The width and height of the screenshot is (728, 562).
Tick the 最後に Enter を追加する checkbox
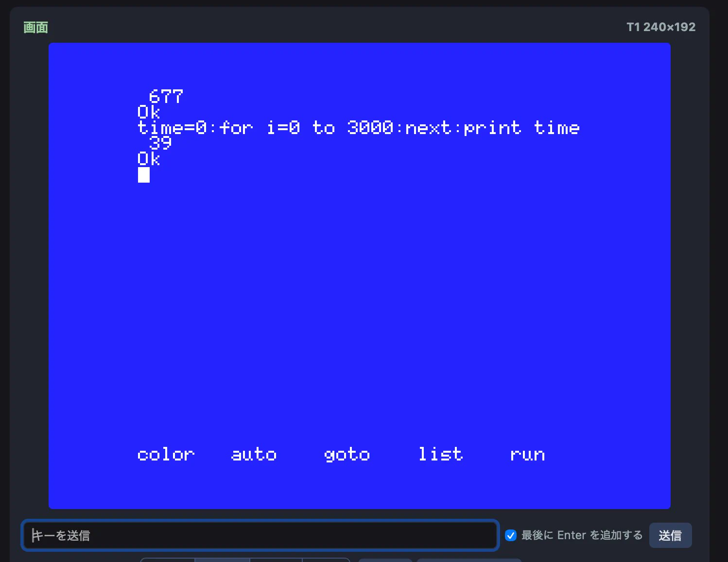point(511,535)
